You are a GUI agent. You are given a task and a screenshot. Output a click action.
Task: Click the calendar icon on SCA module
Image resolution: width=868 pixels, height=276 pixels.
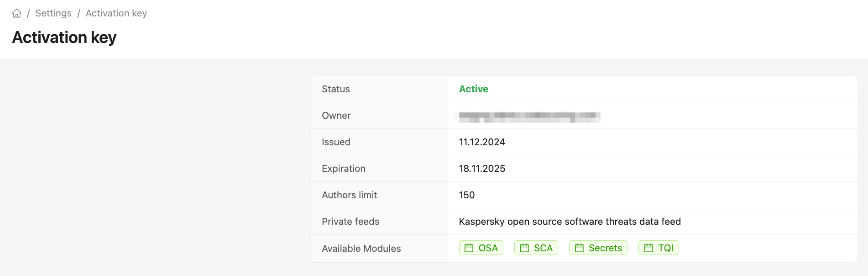(x=524, y=248)
